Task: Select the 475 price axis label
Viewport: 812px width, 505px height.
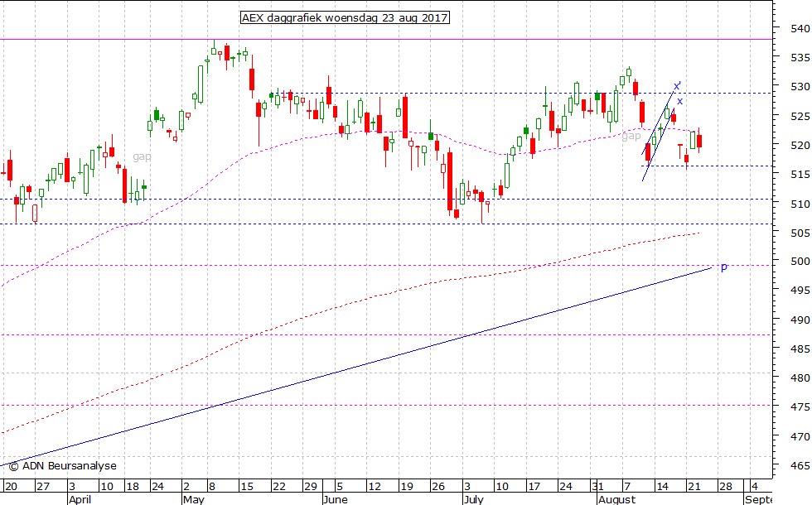Action: 800,407
